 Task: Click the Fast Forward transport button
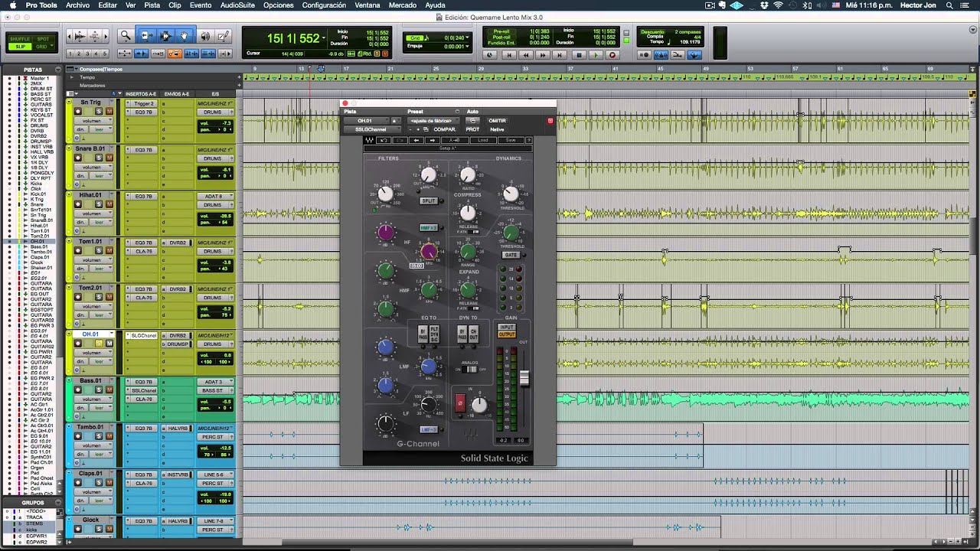[543, 55]
